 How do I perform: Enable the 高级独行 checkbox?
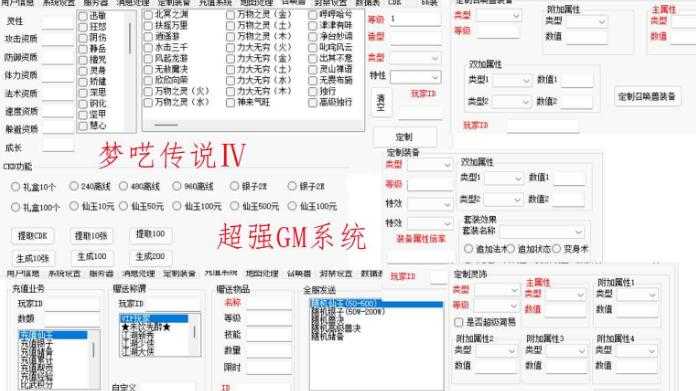312,103
